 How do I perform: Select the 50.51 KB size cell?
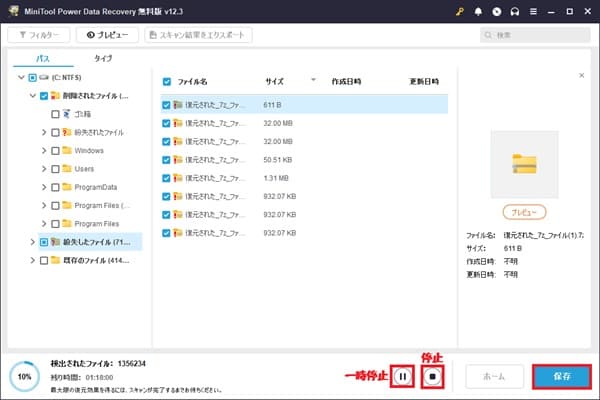278,160
